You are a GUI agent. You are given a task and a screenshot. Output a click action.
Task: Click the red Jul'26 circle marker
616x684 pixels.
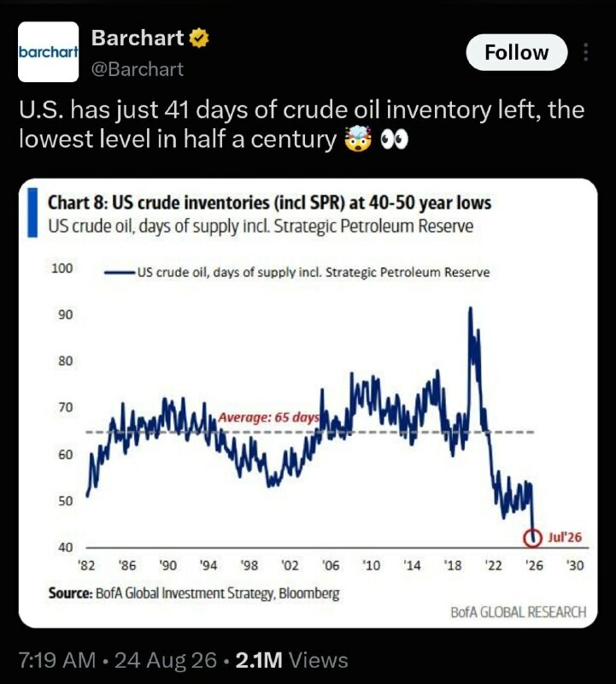pos(532,538)
